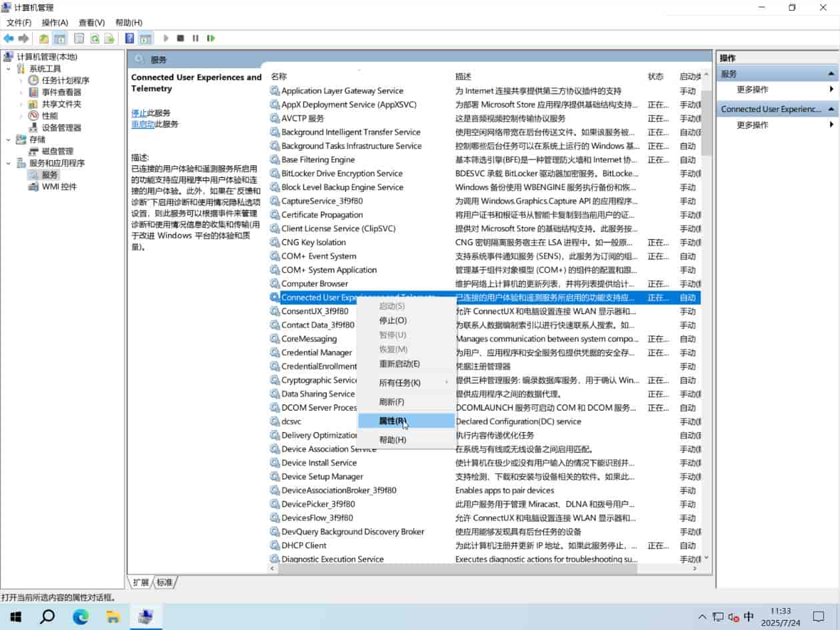Open the 帮助(H) menu in menu bar
This screenshot has width=840, height=630.
coord(129,23)
